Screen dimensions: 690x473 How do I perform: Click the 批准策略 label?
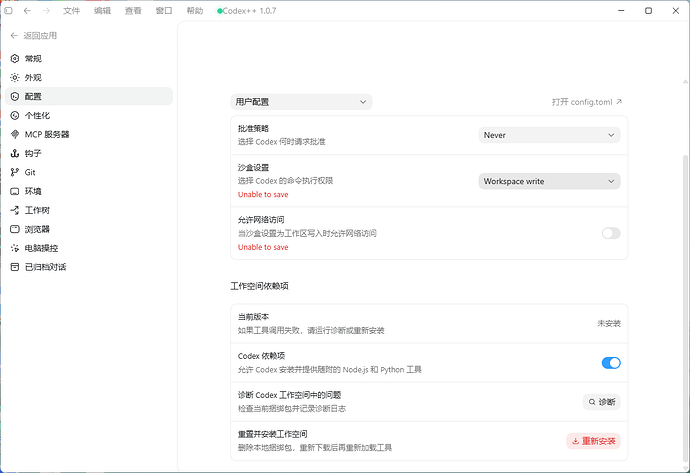click(x=253, y=128)
